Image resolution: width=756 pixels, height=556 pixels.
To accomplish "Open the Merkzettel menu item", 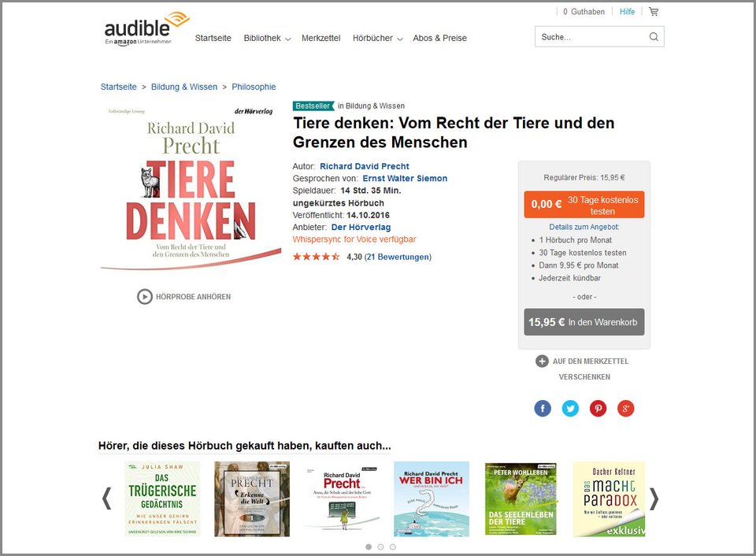I will [x=321, y=38].
